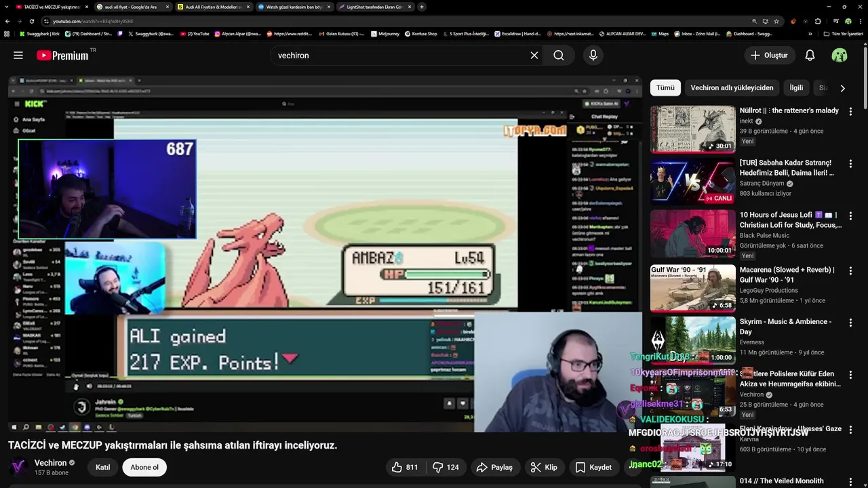Image resolution: width=868 pixels, height=488 pixels.
Task: Select the Tümü filter chip
Action: click(x=665, y=87)
